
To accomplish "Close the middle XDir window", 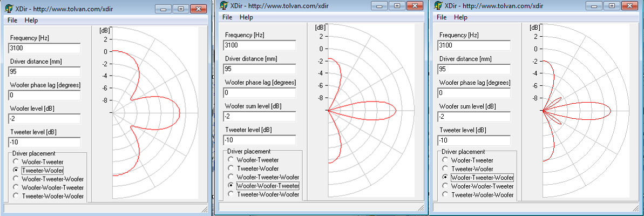I will 414,5.
